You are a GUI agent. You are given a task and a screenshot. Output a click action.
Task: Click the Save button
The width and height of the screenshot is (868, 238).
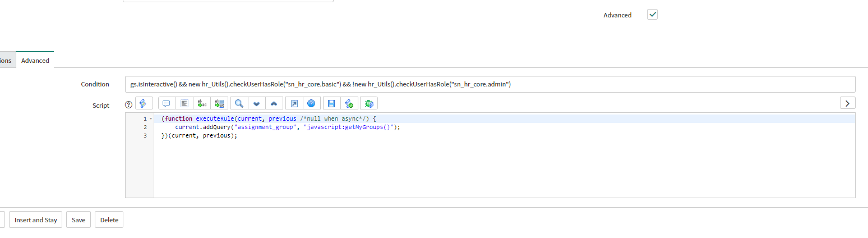(79, 220)
